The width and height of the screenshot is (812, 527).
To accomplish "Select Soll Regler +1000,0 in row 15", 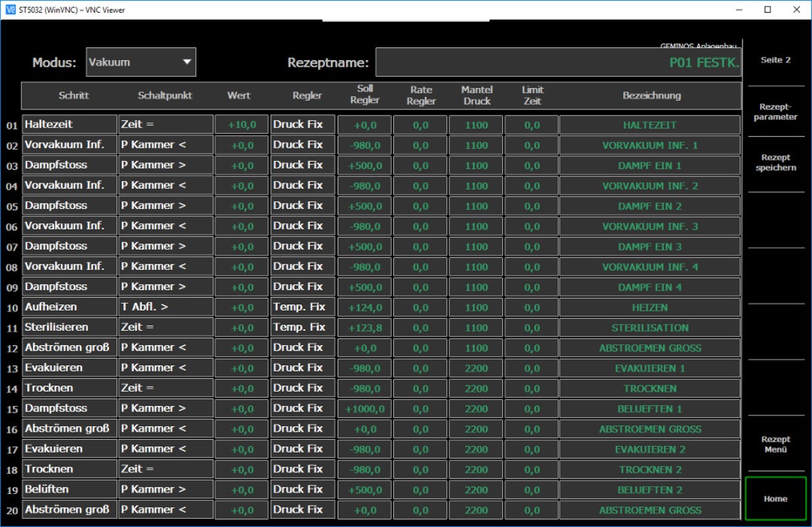I will click(365, 409).
